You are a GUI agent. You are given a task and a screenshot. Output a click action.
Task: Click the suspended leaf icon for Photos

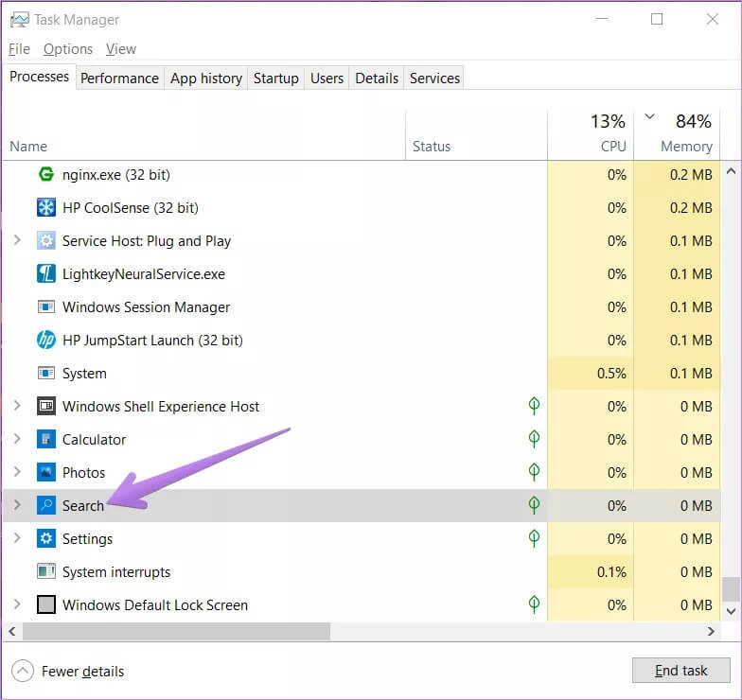click(534, 472)
